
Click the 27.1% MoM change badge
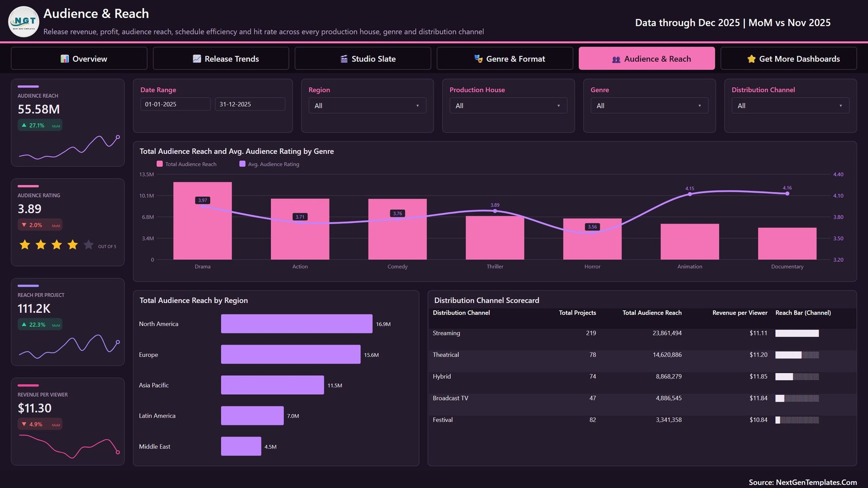40,125
